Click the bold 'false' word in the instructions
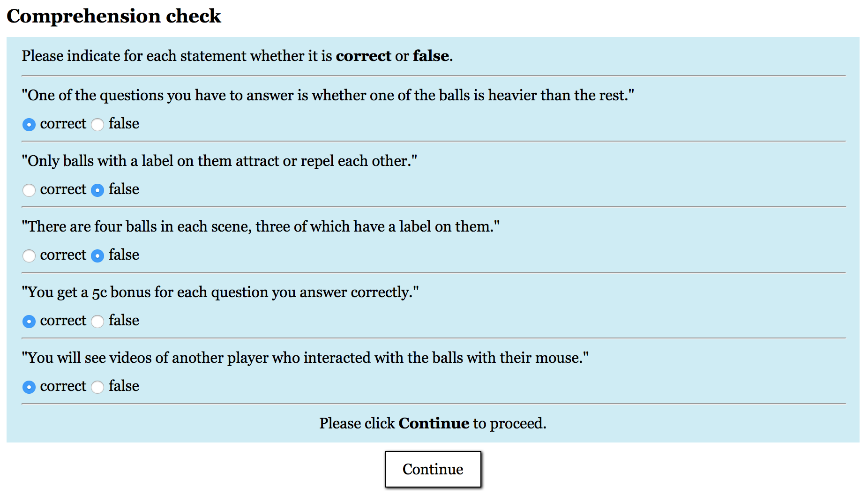This screenshot has width=868, height=495. point(431,56)
